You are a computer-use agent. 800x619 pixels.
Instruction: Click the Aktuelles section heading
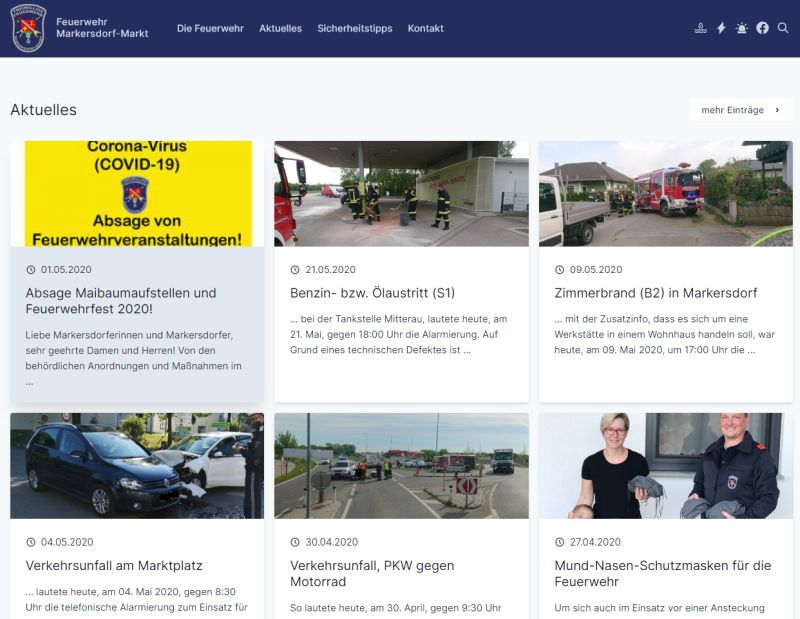pos(43,110)
